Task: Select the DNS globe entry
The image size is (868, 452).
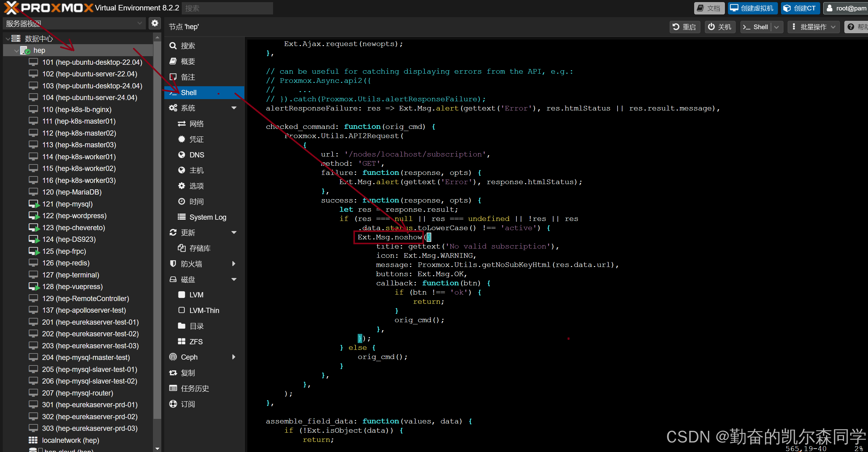Action: pos(196,155)
